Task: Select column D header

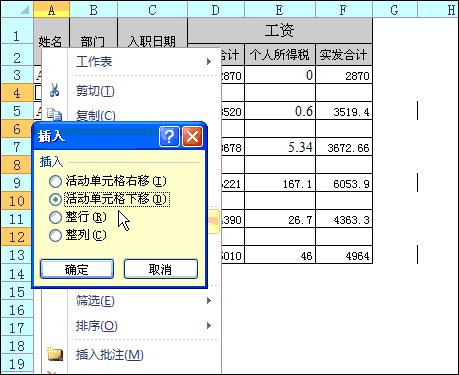Action: tap(216, 9)
